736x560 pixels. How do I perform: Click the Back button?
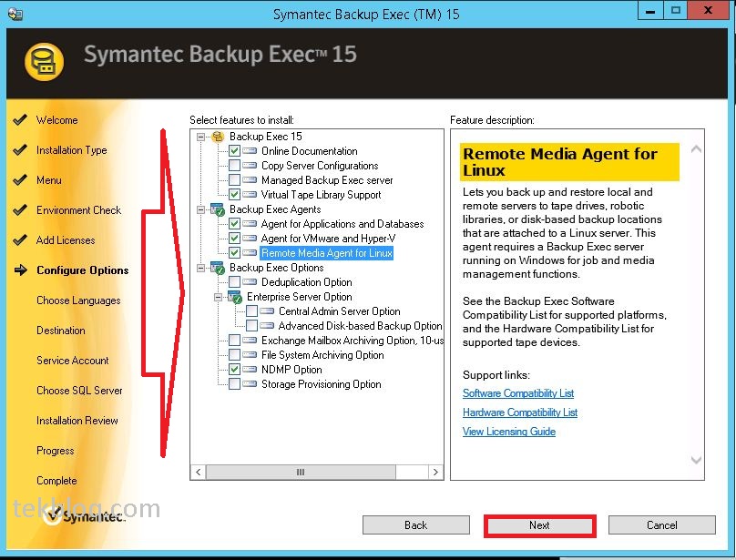(416, 524)
